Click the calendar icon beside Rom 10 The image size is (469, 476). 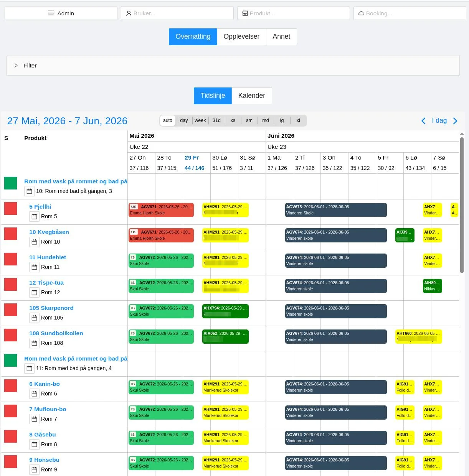[34, 242]
